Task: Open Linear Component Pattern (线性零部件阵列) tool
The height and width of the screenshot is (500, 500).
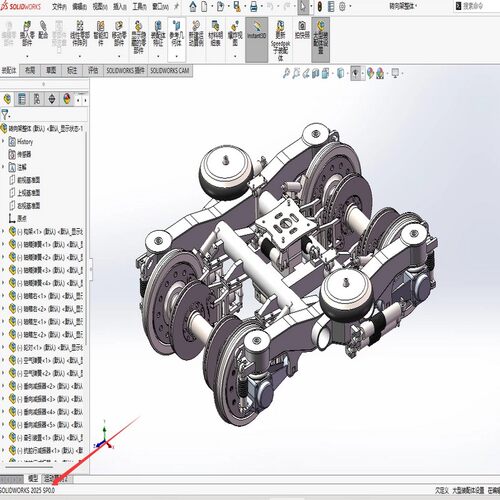Action: click(x=80, y=34)
